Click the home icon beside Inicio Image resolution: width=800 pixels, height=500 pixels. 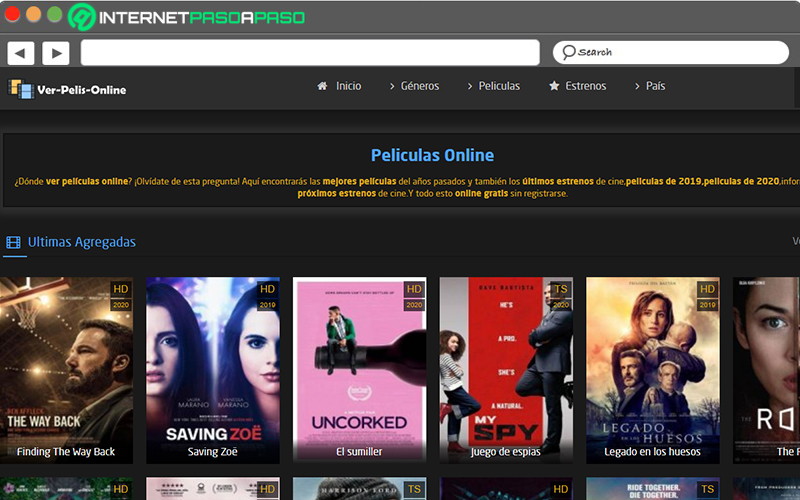(322, 86)
